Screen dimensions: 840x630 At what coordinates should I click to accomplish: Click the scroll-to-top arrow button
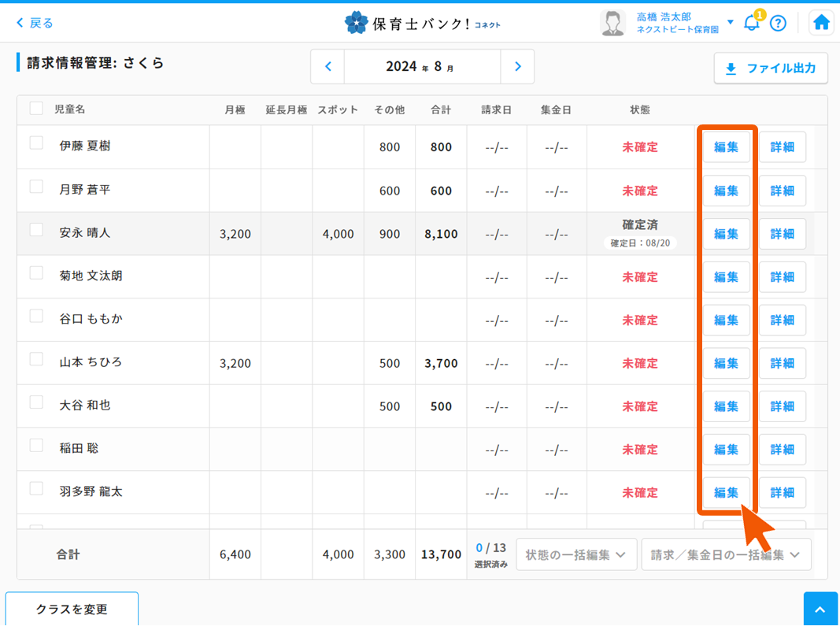coord(820,610)
